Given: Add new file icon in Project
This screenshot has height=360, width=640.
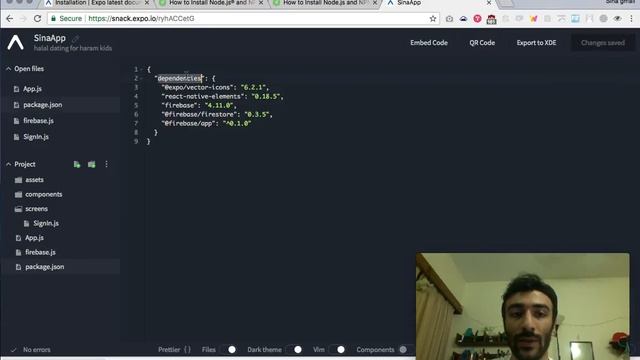Looking at the screenshot, I should 77,164.
